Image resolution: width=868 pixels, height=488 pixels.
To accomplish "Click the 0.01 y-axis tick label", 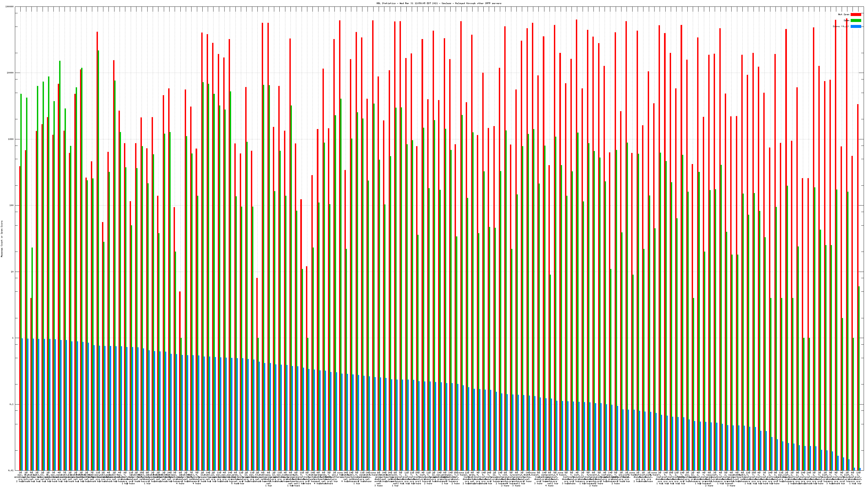I will 11,470.
